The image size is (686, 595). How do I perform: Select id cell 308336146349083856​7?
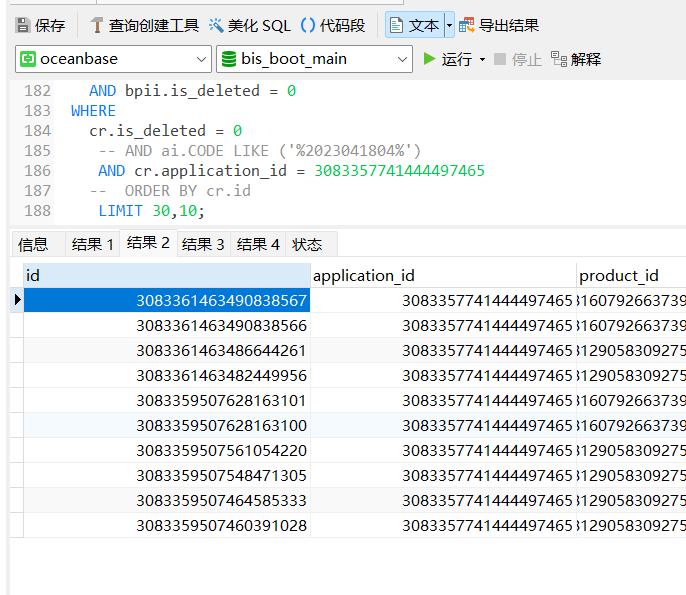pos(167,300)
